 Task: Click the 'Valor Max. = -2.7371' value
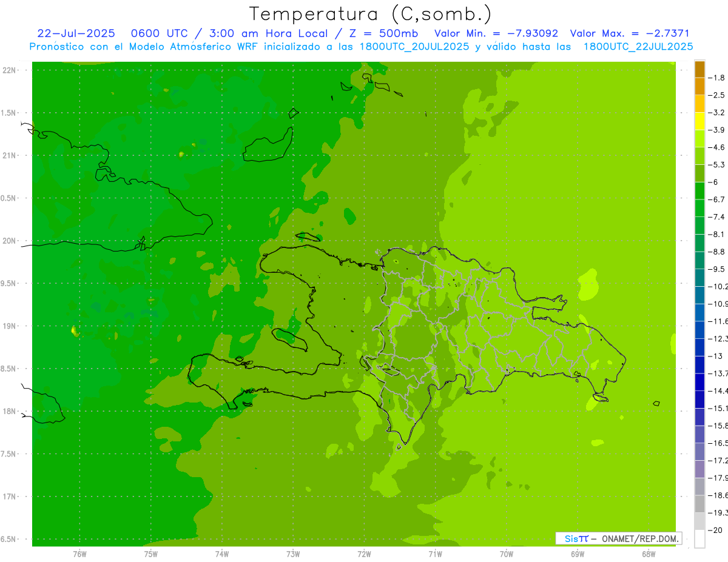pos(629,33)
